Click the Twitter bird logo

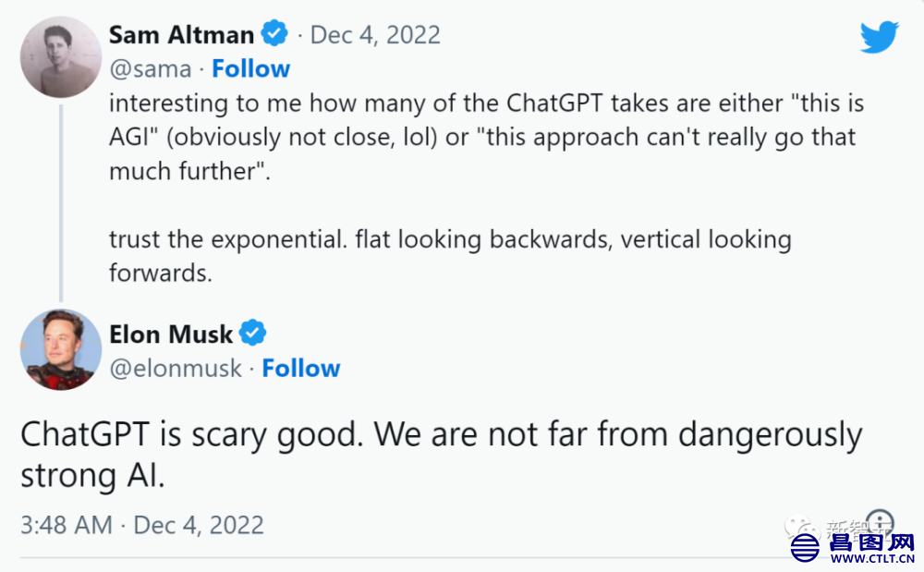(x=880, y=37)
